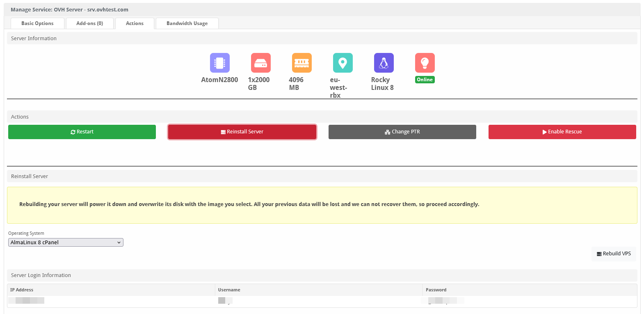Click the blurred IP address value
The image size is (644, 314).
tap(26, 300)
